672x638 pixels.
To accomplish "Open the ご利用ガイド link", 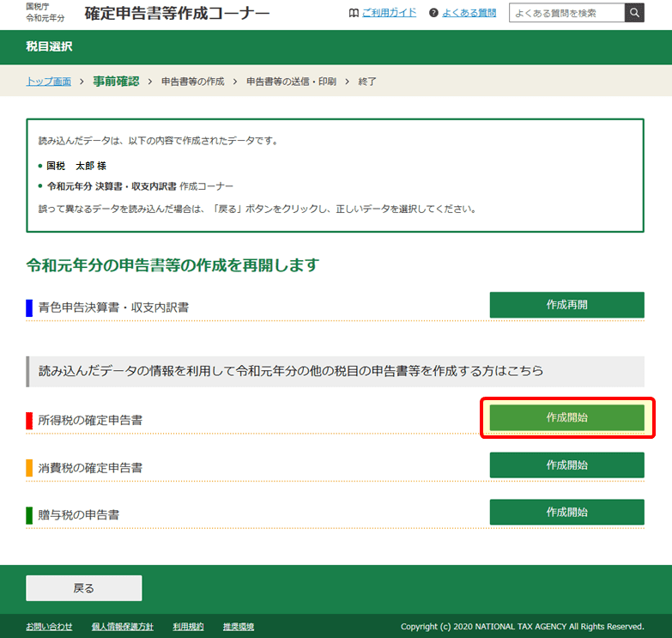I will point(389,13).
